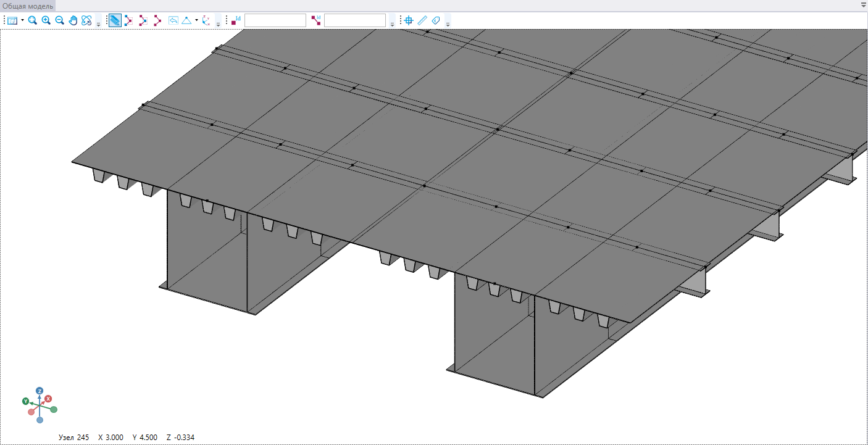This screenshot has width=868, height=445.
Task: Click the zoom out icon
Action: (60, 20)
